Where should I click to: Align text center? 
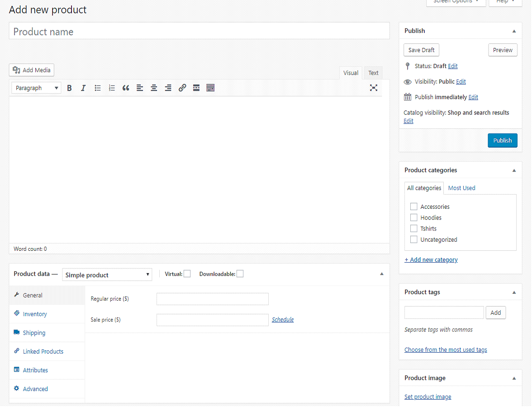point(154,88)
